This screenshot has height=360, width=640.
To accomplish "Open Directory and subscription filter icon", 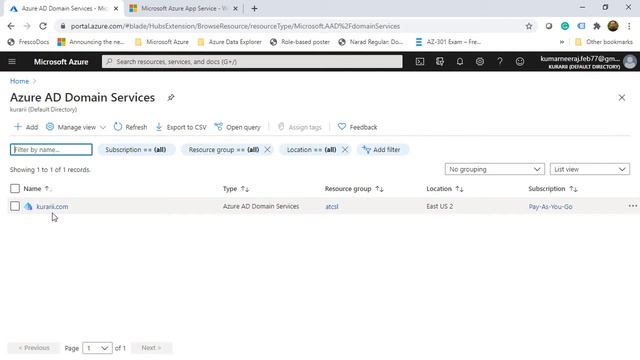I will pos(440,62).
